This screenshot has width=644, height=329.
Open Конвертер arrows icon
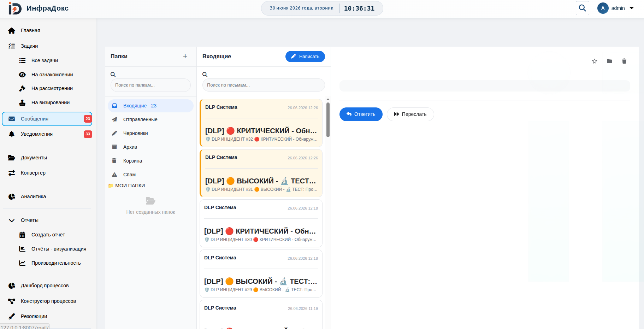(x=12, y=173)
